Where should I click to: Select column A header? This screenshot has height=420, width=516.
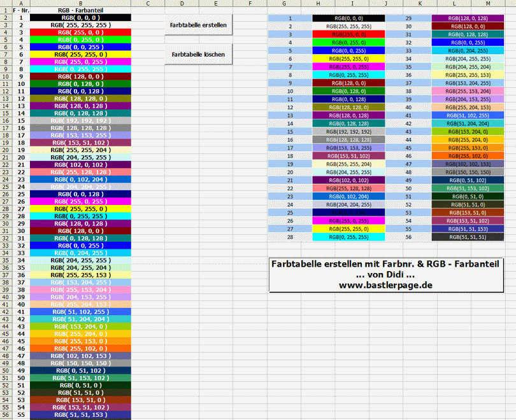pos(21,3)
